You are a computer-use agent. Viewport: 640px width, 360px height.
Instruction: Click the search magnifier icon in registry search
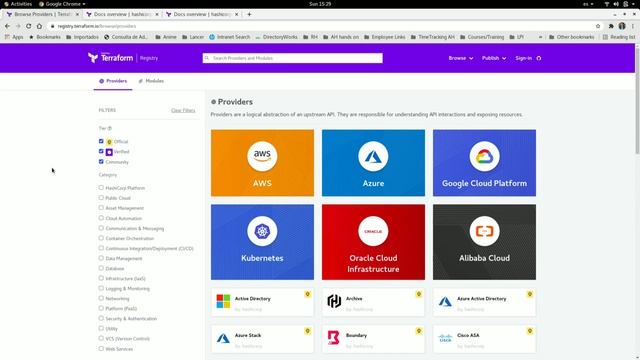pos(207,58)
